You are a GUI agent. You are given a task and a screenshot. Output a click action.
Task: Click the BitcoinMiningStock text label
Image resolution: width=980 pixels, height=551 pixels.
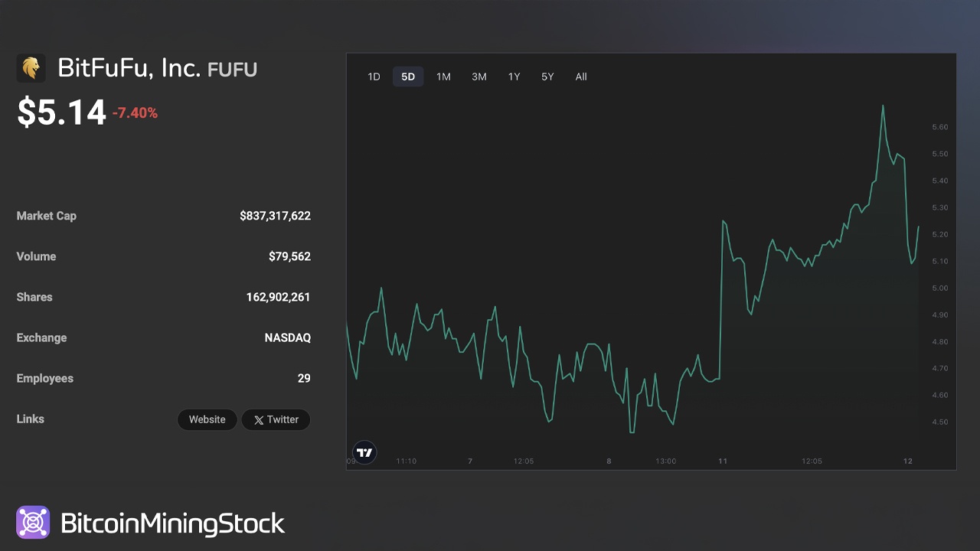pos(174,523)
